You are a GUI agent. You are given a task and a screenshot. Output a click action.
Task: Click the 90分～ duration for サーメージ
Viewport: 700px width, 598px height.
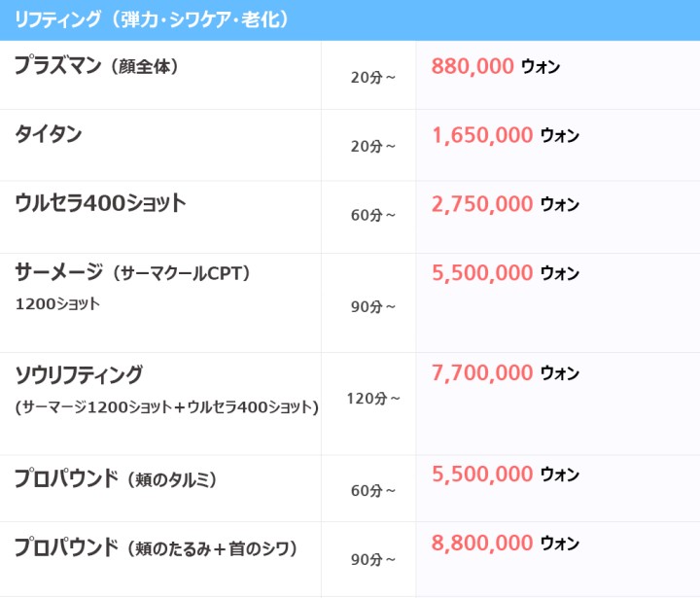point(372,307)
